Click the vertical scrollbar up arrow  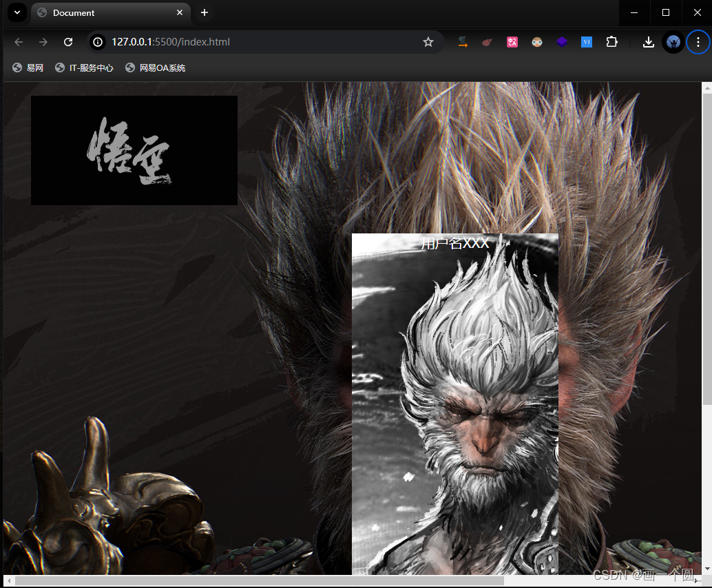tap(707, 87)
